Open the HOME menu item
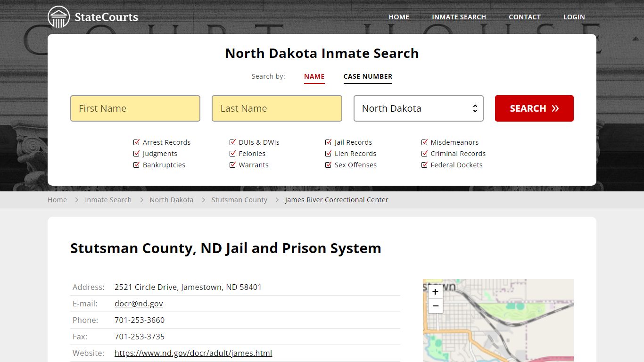644x362 pixels. [399, 17]
